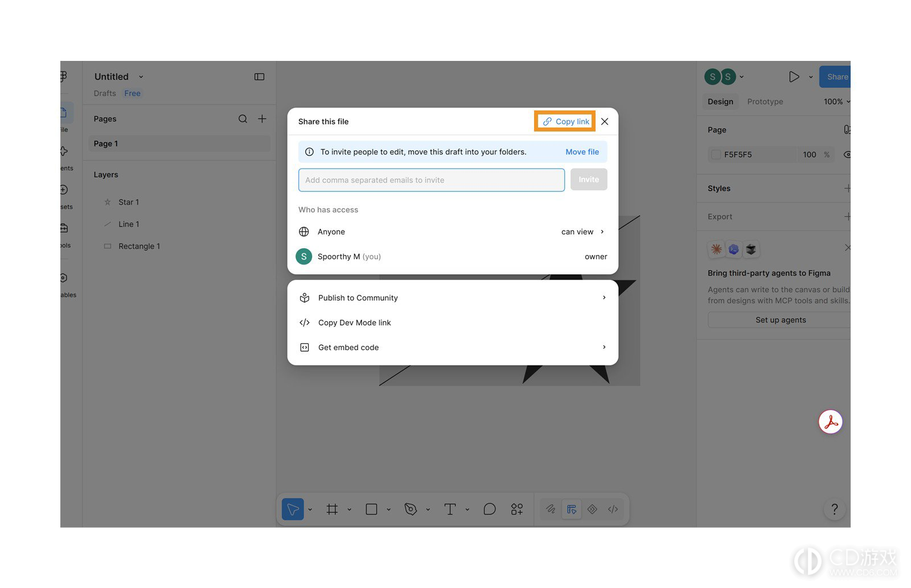
Task: Open the Frame tool dropdown arrow
Action: pos(350,509)
